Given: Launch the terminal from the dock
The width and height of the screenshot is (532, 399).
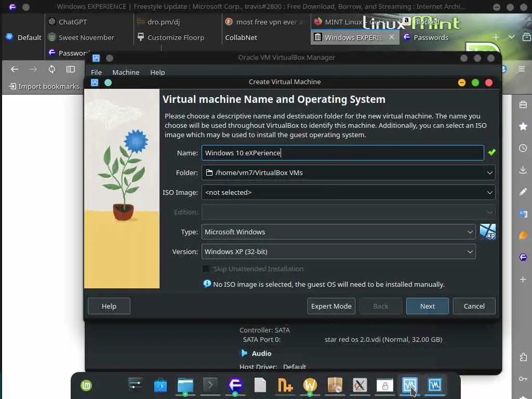Looking at the screenshot, I should (x=210, y=385).
